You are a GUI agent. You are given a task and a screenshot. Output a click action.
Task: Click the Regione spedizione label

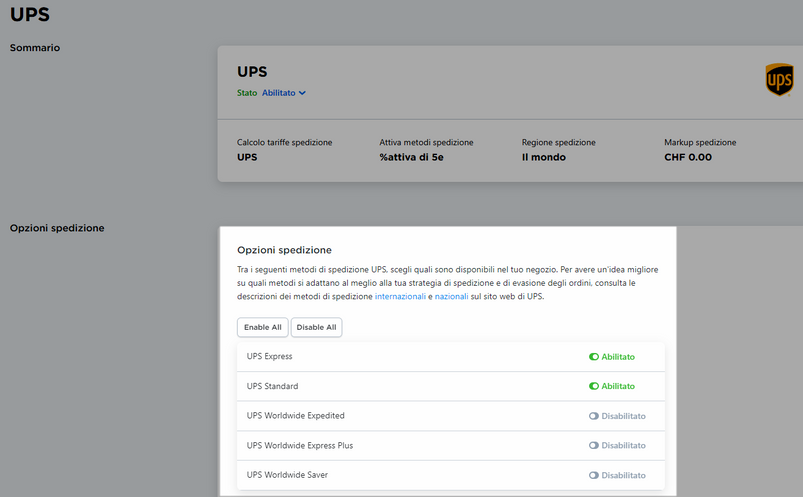click(x=559, y=142)
